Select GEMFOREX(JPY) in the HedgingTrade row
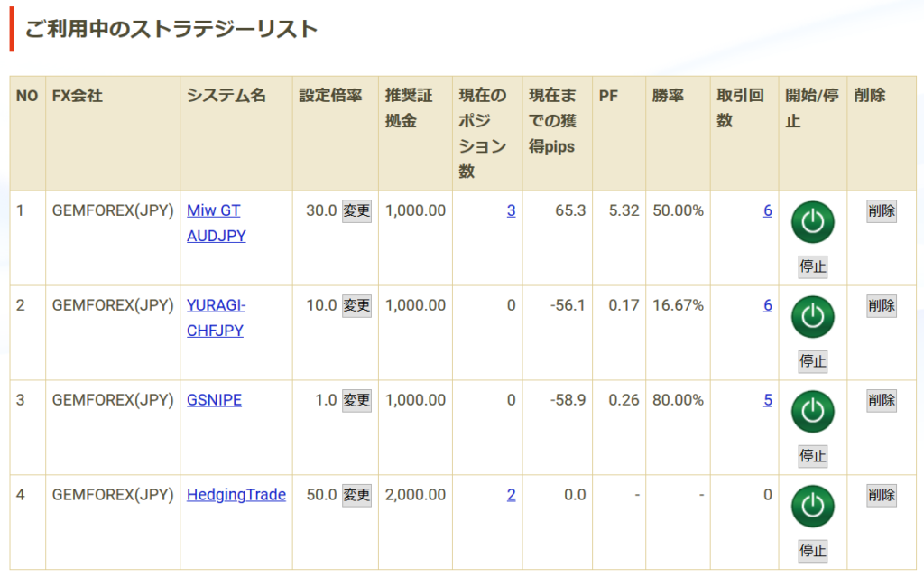Image resolution: width=924 pixels, height=578 pixels. click(113, 495)
